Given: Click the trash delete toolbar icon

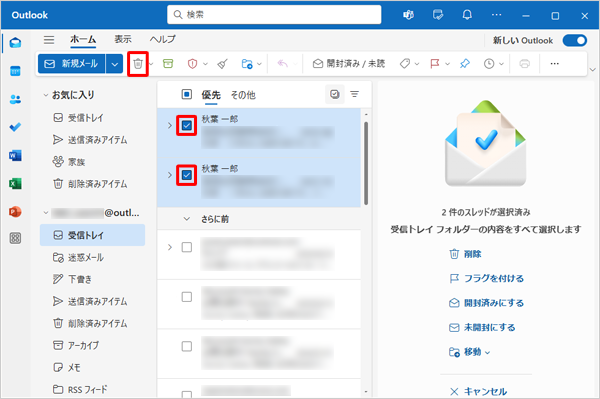Looking at the screenshot, I should coord(138,64).
